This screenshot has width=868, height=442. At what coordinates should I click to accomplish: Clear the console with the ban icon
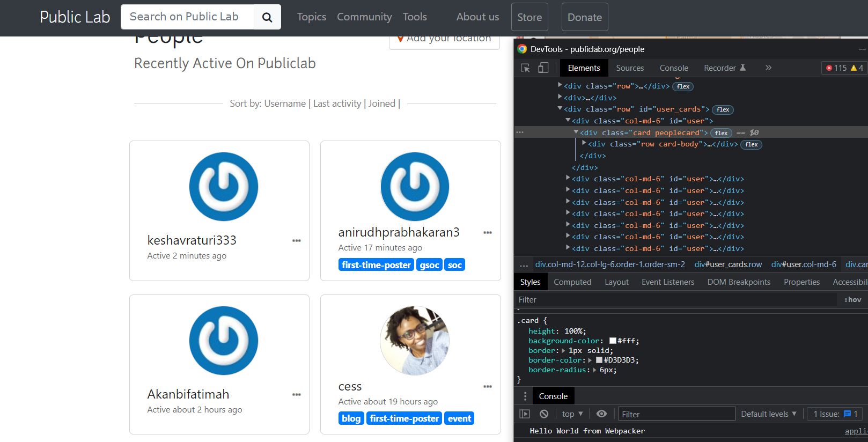[544, 414]
